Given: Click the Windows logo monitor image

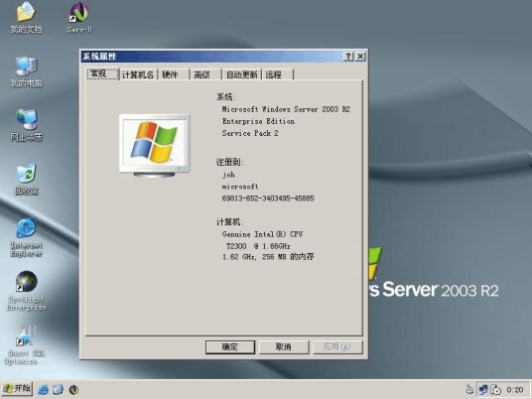Looking at the screenshot, I should point(155,146).
